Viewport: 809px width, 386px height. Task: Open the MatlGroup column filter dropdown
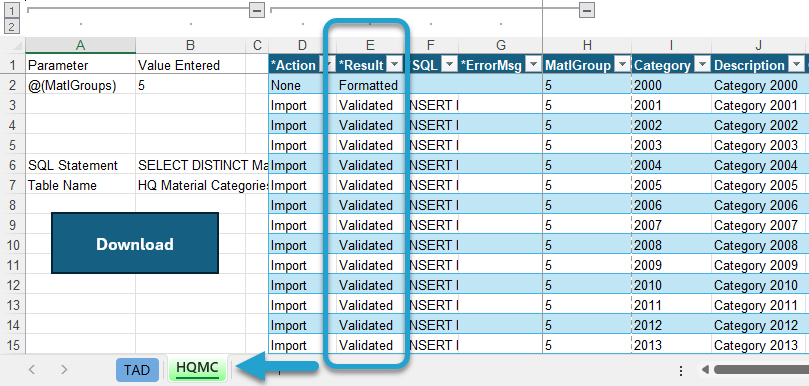(623, 65)
